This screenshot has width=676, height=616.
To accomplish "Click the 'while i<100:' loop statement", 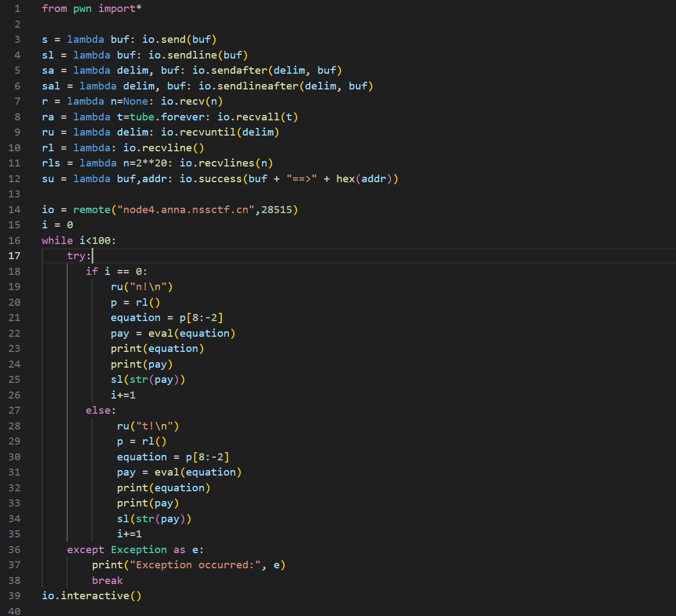I will click(x=79, y=241).
